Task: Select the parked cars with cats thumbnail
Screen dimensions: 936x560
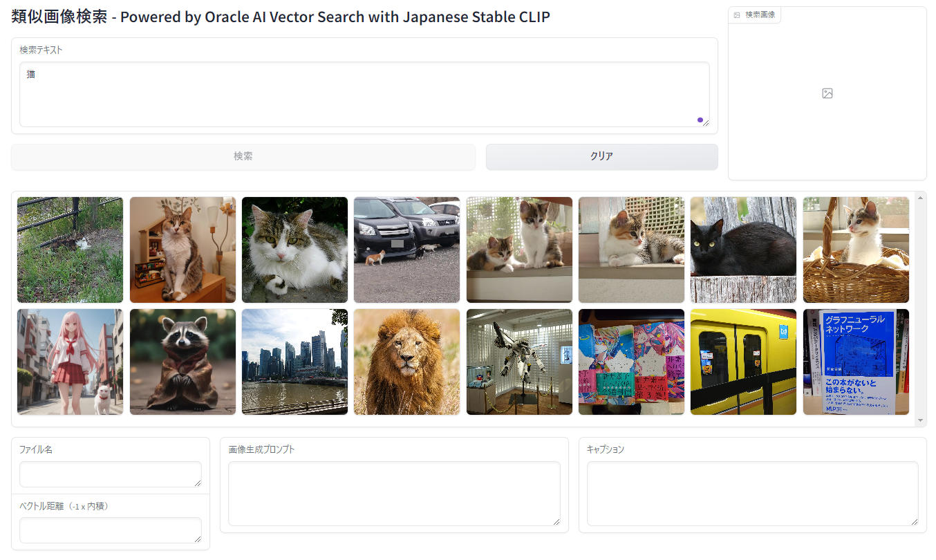Action: click(406, 250)
